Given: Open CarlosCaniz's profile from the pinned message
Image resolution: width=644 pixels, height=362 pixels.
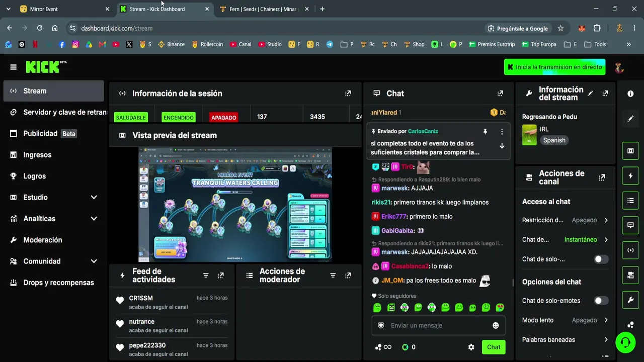Looking at the screenshot, I should coord(423,131).
